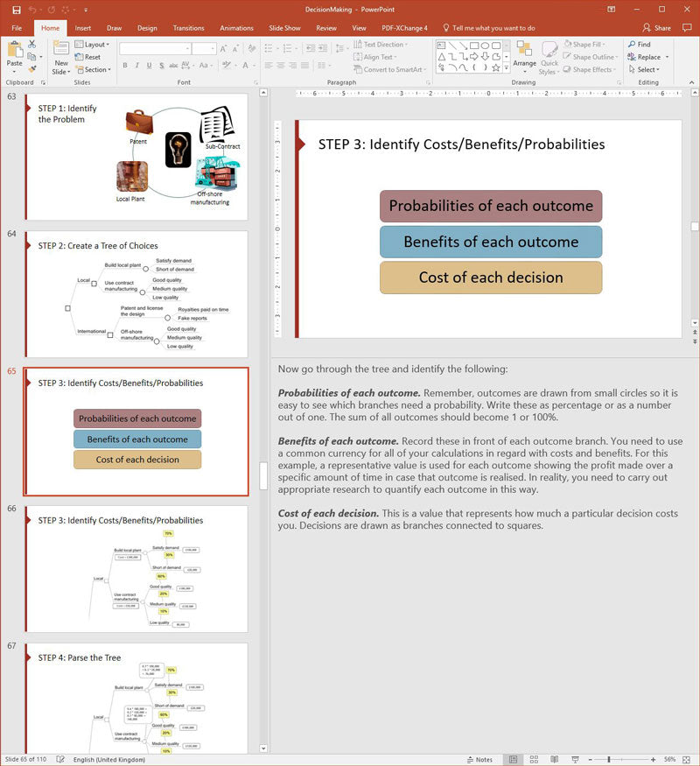Toggle Italic formatting
The image size is (700, 766).
pyautogui.click(x=137, y=65)
